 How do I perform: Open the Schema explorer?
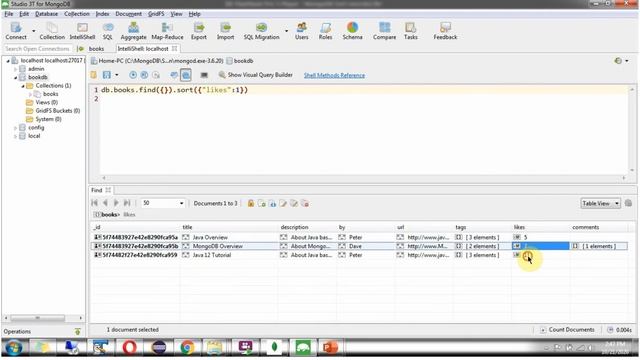pyautogui.click(x=352, y=31)
